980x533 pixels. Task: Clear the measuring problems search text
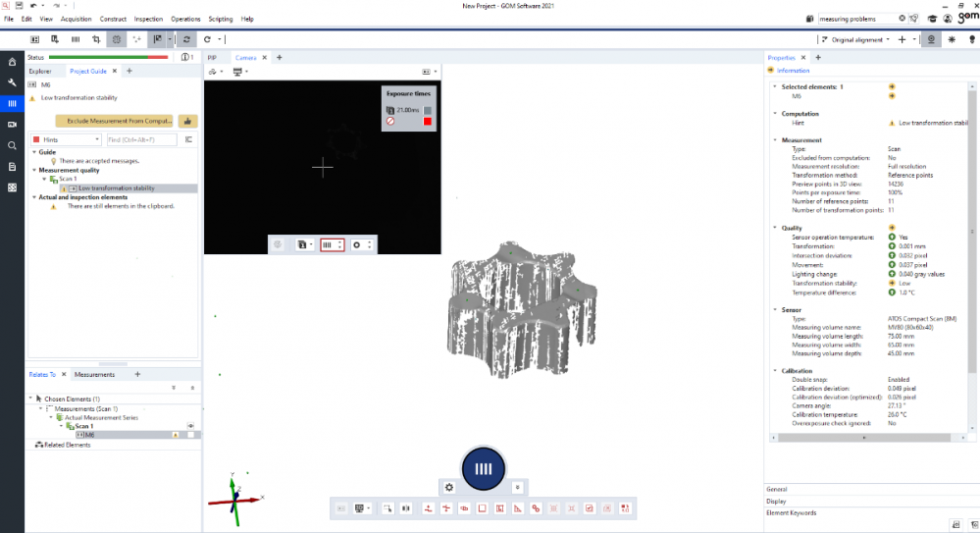902,19
